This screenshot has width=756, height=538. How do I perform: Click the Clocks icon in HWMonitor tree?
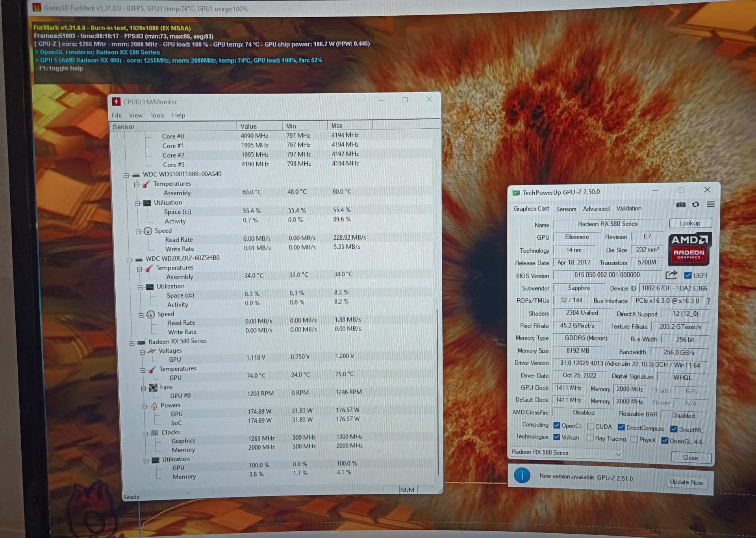click(155, 433)
